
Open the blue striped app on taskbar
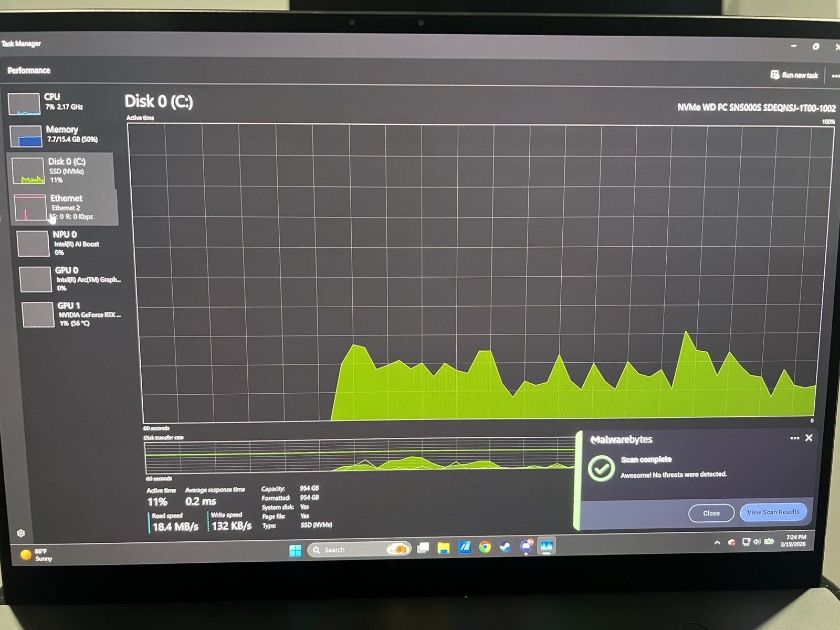[x=465, y=548]
